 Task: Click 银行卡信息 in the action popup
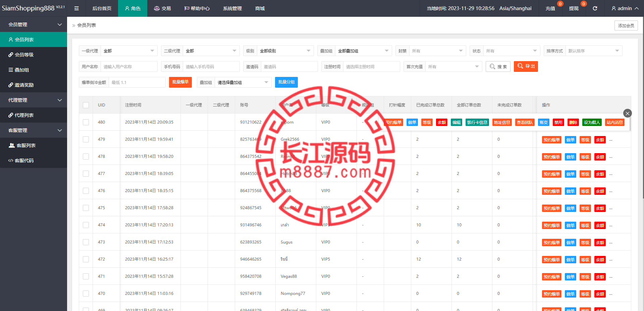pyautogui.click(x=477, y=122)
